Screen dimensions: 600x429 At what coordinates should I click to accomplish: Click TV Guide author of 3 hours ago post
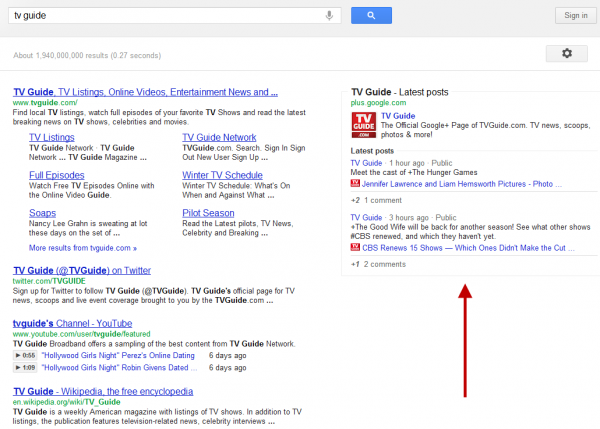pos(366,217)
